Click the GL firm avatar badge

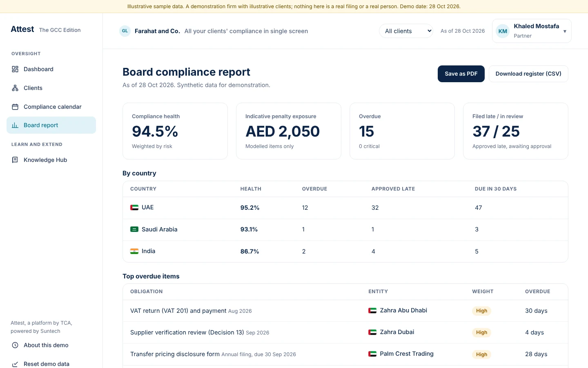pyautogui.click(x=125, y=31)
